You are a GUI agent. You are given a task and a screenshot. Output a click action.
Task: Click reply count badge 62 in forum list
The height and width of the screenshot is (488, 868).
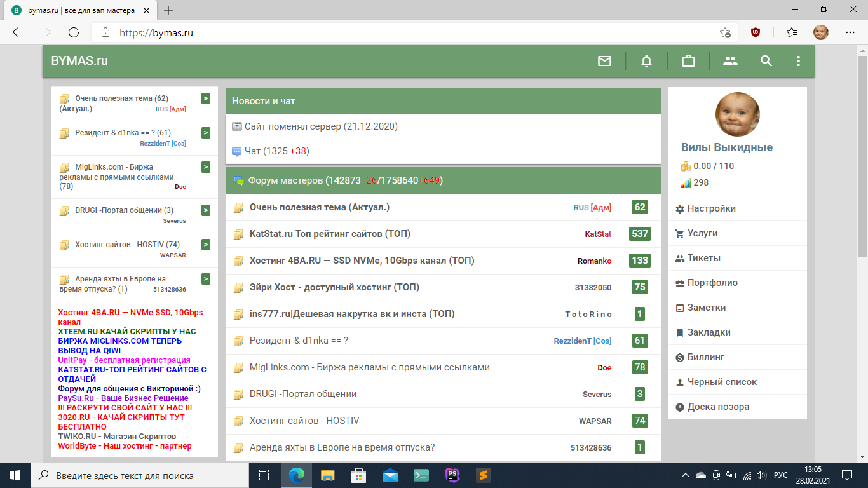pos(640,207)
